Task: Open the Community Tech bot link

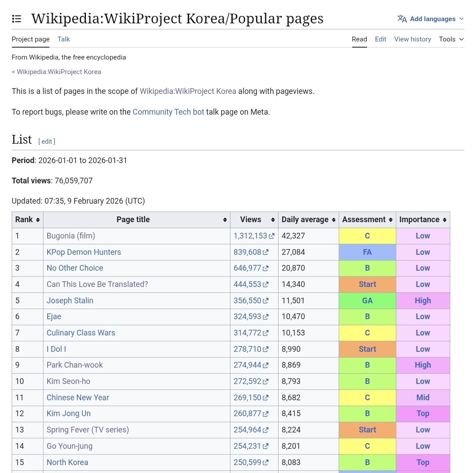Action: 168,112
